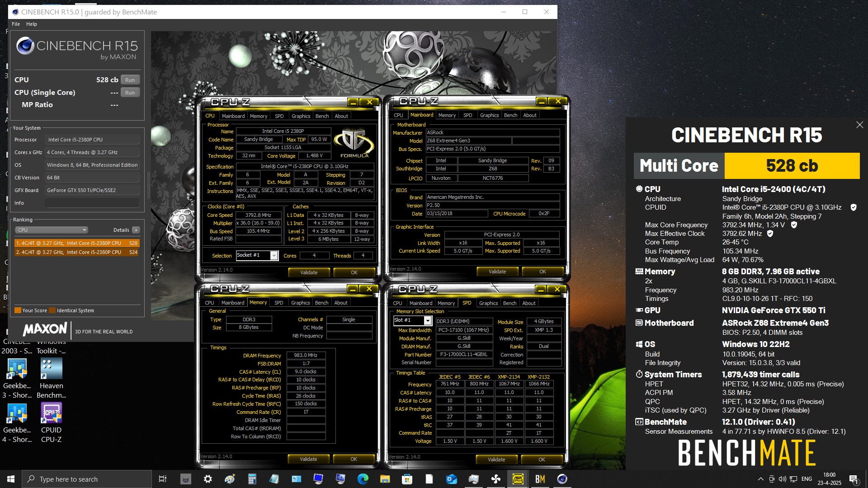The width and height of the screenshot is (868, 488).
Task: Click Meet Now camera tray icon
Action: click(x=771, y=479)
